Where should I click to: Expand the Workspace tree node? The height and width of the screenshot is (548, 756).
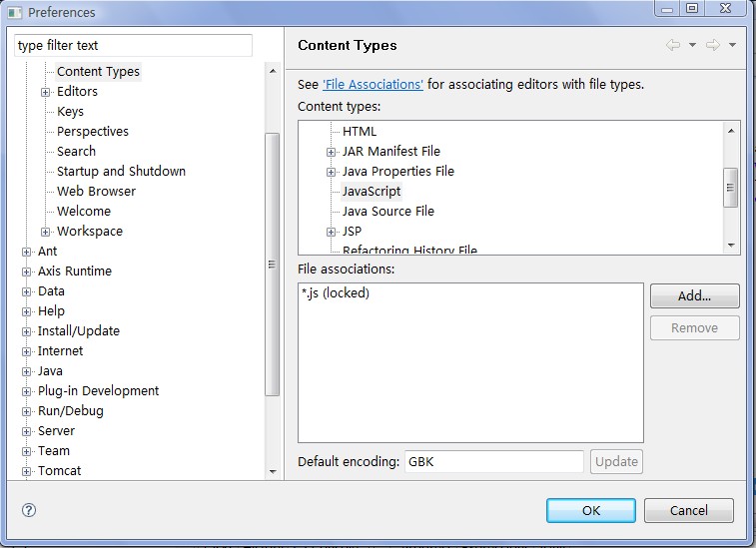(45, 232)
